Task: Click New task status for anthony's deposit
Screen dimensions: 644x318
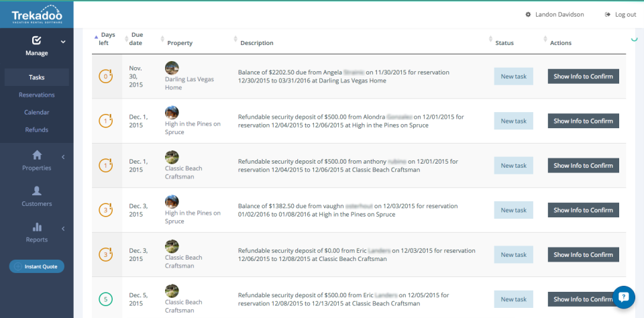Action: (x=513, y=166)
